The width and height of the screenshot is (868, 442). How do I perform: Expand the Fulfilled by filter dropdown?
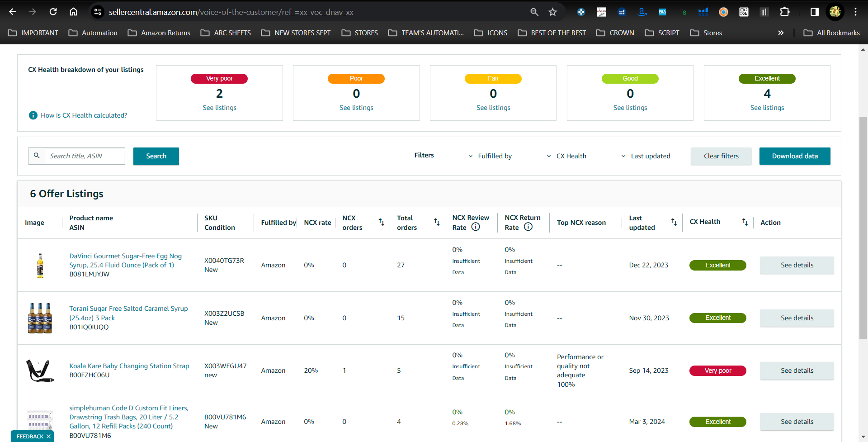tap(490, 156)
